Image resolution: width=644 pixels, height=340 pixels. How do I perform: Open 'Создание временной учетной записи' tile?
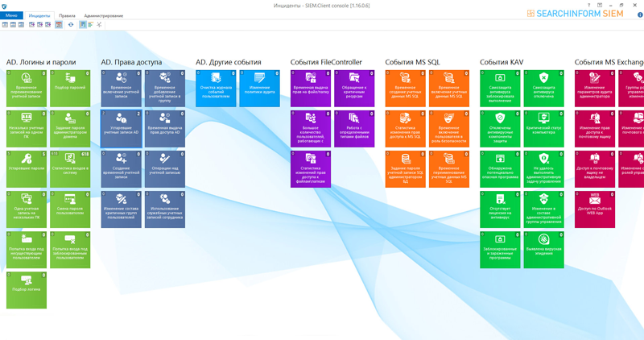122,169
